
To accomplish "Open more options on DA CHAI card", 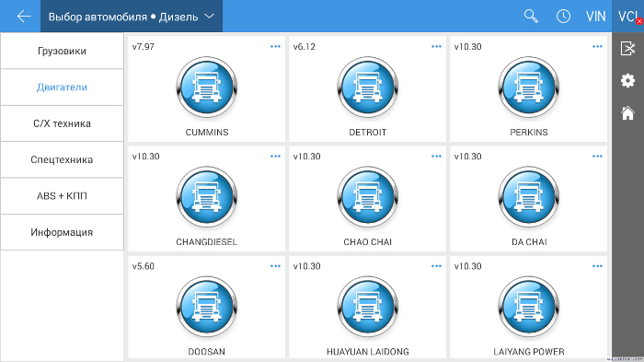I will [597, 157].
